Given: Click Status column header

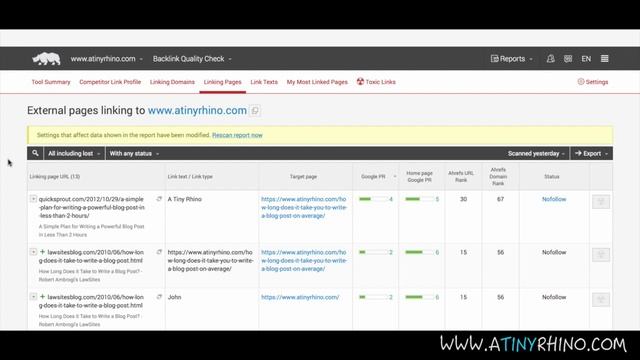Looking at the screenshot, I should [x=551, y=177].
